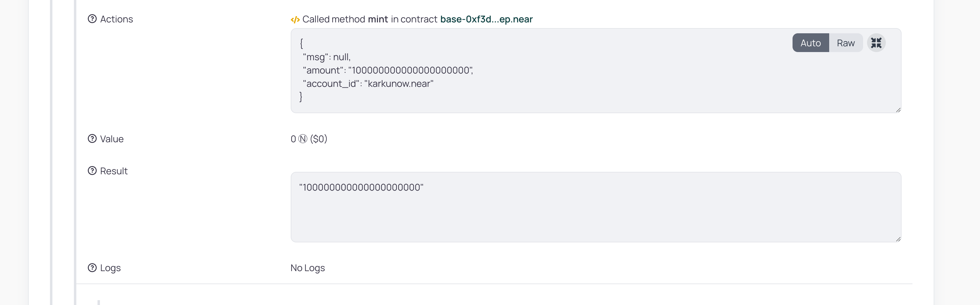Image resolution: width=980 pixels, height=305 pixels.
Task: Click the help icon beside Value
Action: pos(92,139)
